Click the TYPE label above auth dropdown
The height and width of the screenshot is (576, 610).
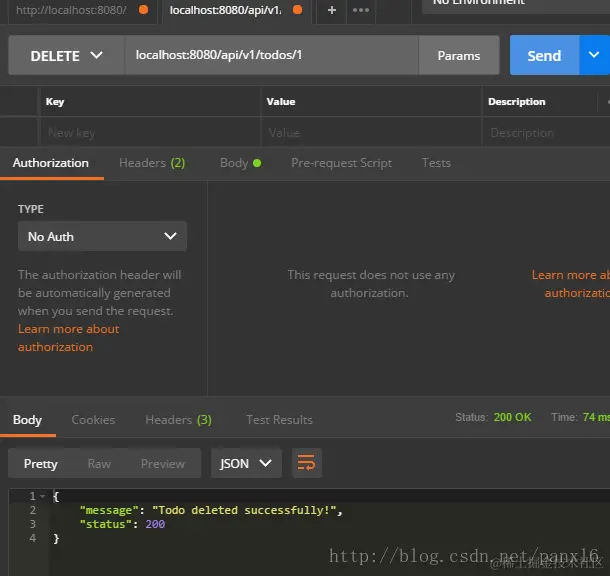point(31,209)
